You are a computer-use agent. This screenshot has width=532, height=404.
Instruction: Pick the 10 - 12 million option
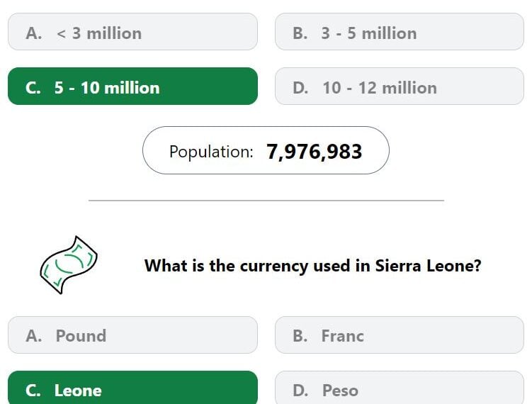click(400, 86)
